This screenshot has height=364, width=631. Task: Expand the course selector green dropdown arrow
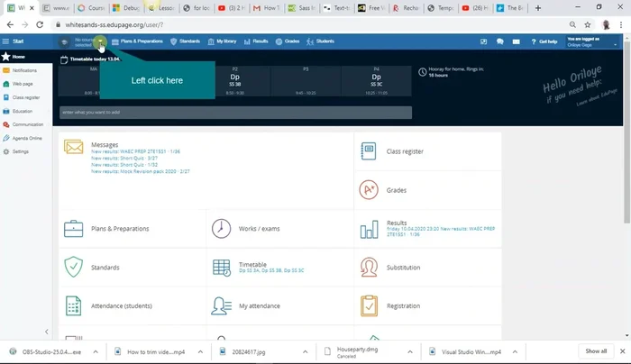point(102,42)
